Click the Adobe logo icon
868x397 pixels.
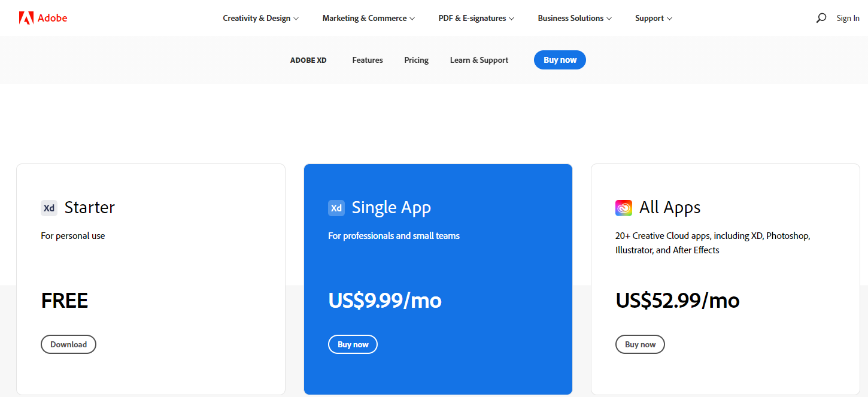pyautogui.click(x=26, y=18)
